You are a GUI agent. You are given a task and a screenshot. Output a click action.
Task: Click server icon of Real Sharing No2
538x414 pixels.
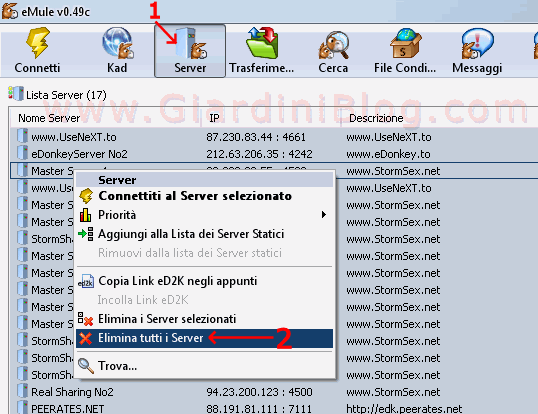click(x=22, y=391)
